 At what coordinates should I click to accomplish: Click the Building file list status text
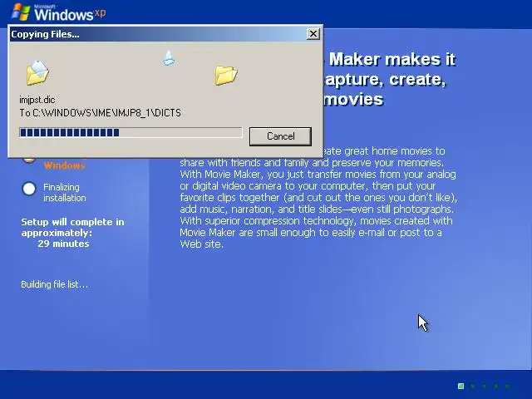coord(55,284)
